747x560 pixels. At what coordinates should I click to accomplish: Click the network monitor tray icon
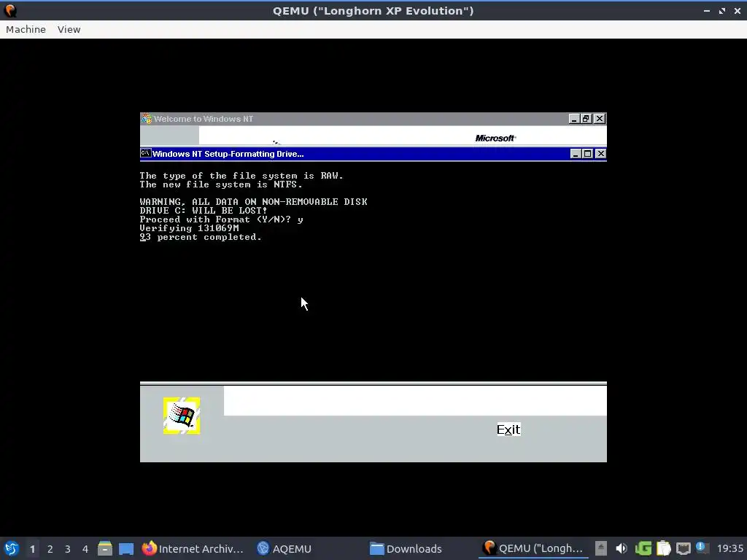pos(683,548)
